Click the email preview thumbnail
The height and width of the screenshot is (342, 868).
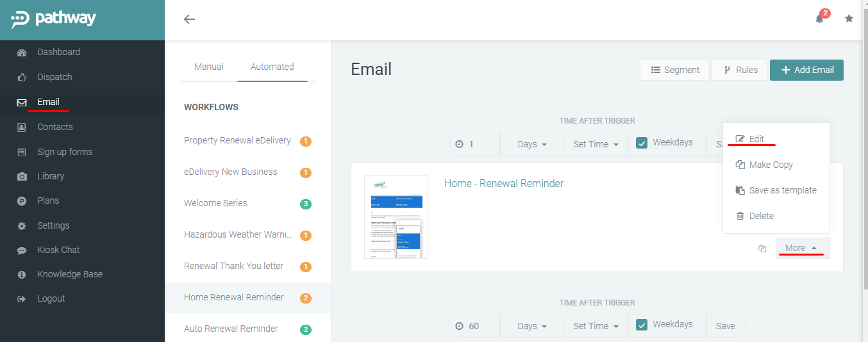pos(396,217)
